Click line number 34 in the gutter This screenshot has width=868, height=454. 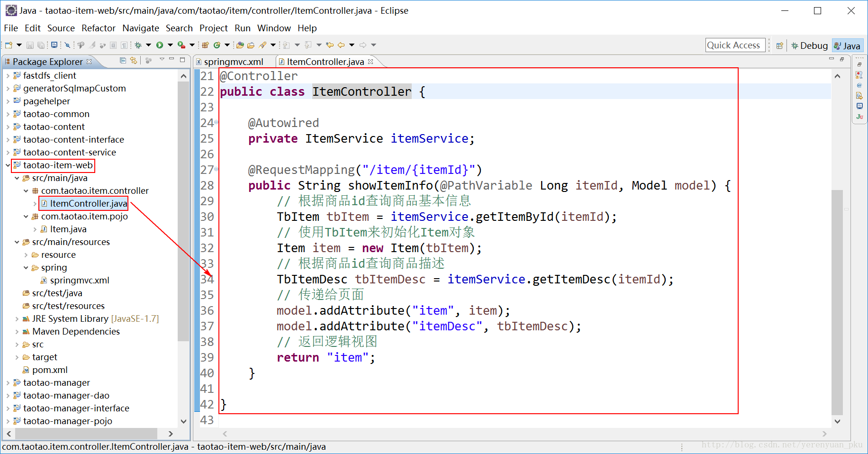tap(207, 279)
